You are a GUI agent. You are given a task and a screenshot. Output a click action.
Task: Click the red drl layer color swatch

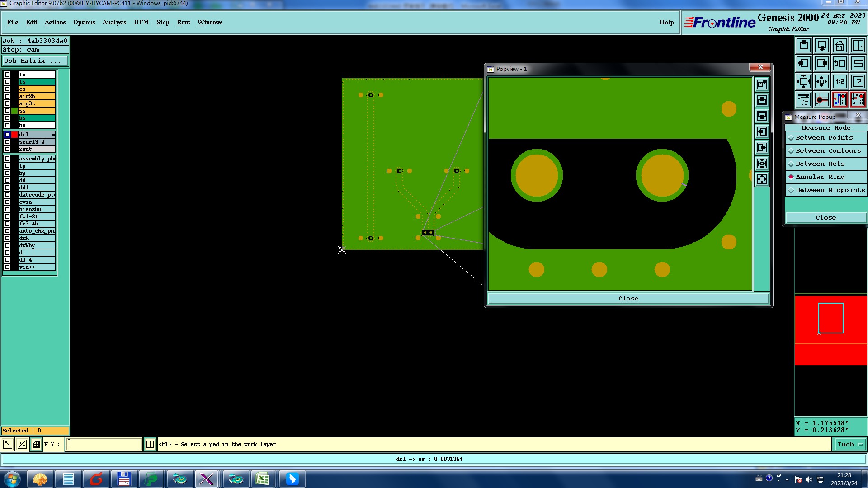[x=14, y=135]
